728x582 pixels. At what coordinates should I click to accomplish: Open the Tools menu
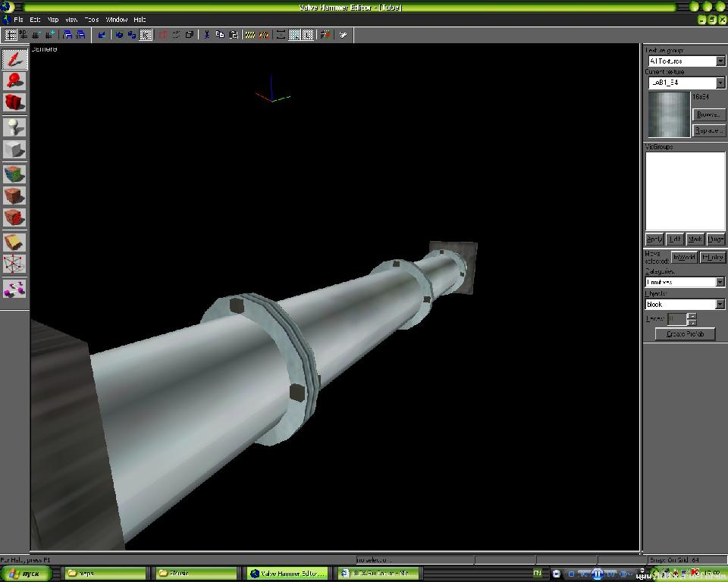coord(91,20)
